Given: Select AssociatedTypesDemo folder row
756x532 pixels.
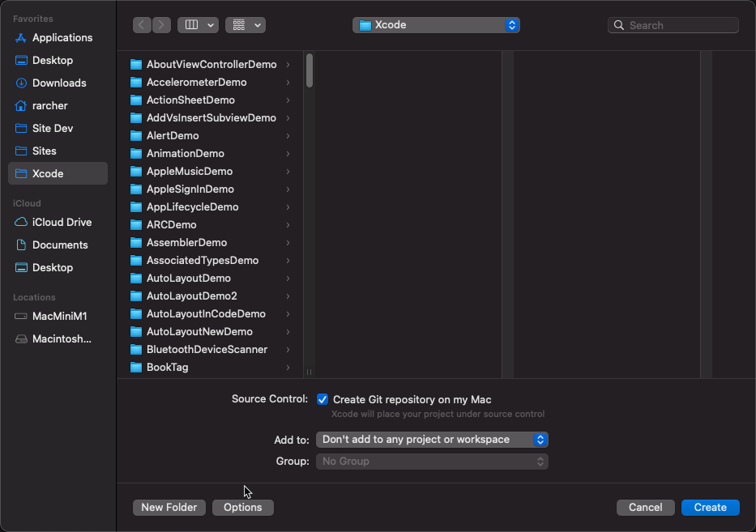Looking at the screenshot, I should coord(210,261).
